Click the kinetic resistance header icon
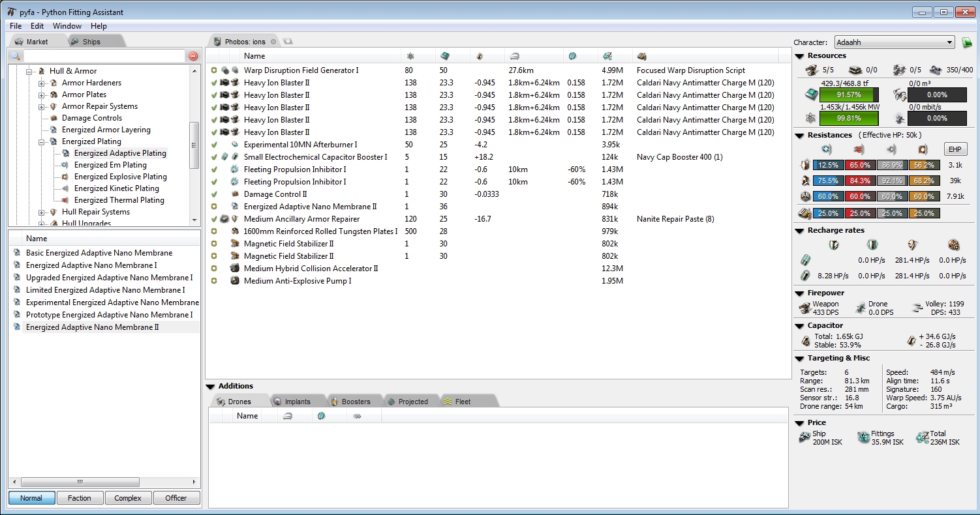 [x=890, y=149]
